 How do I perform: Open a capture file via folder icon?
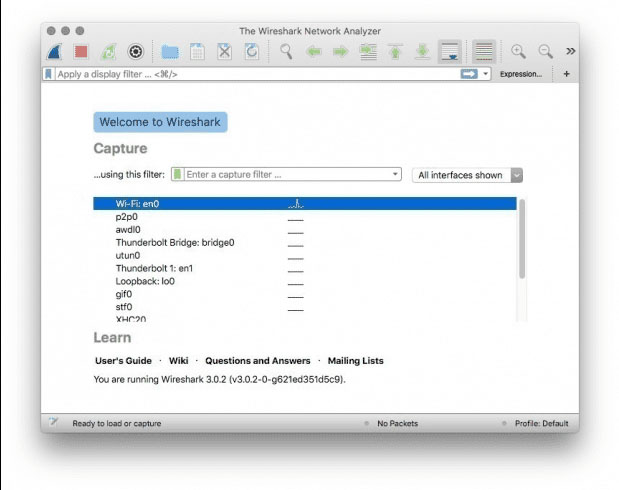click(x=170, y=51)
